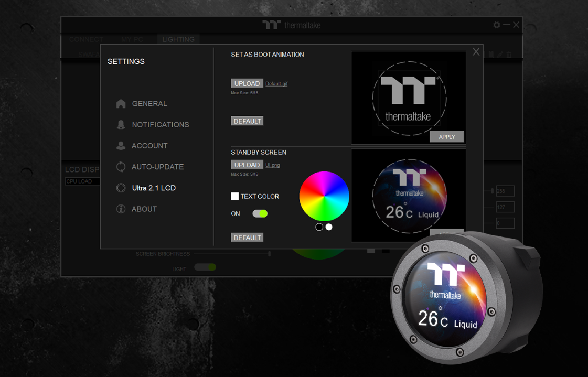Click the clipboard icon beside the pencil icon
The height and width of the screenshot is (377, 588).
tap(491, 55)
